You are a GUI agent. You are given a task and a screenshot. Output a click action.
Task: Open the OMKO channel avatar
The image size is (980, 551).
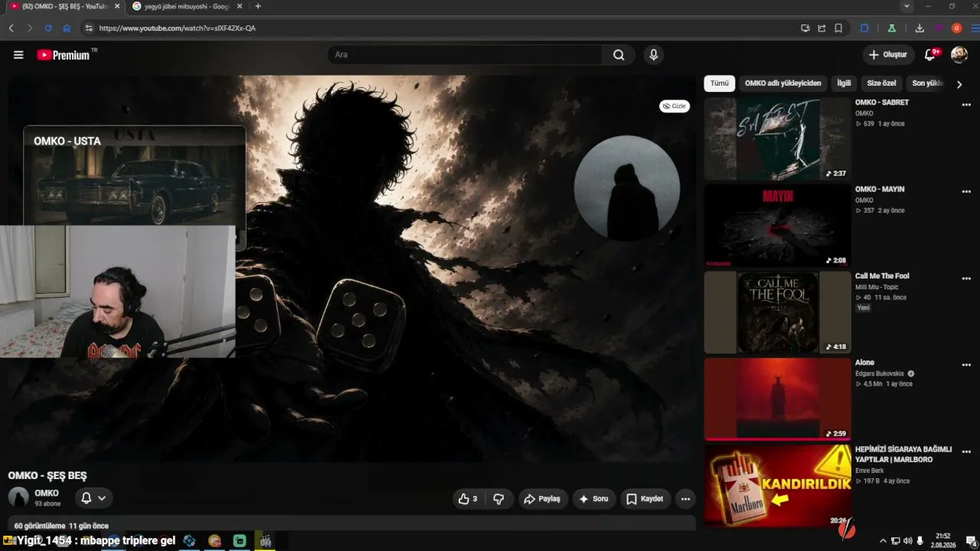pos(18,497)
